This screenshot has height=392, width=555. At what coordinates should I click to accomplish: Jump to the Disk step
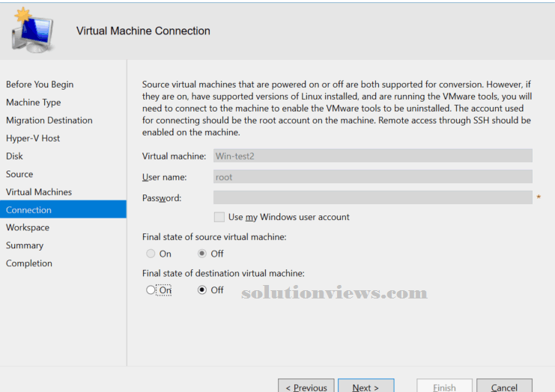[14, 156]
